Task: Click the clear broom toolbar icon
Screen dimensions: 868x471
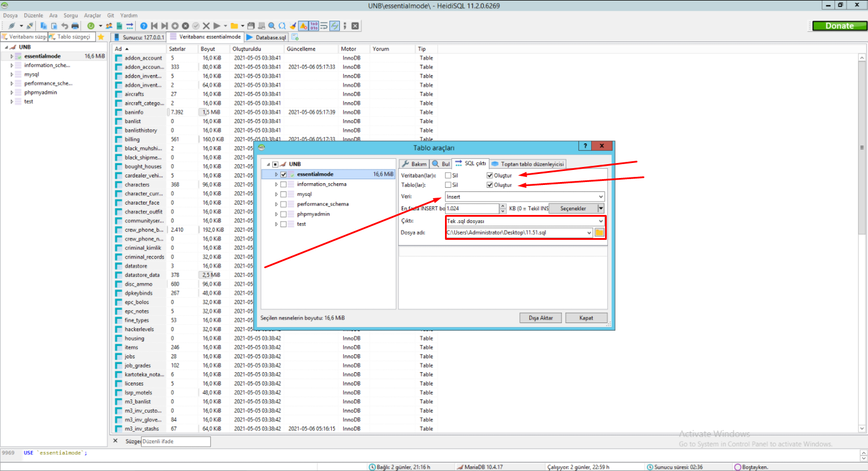Action: 292,26
